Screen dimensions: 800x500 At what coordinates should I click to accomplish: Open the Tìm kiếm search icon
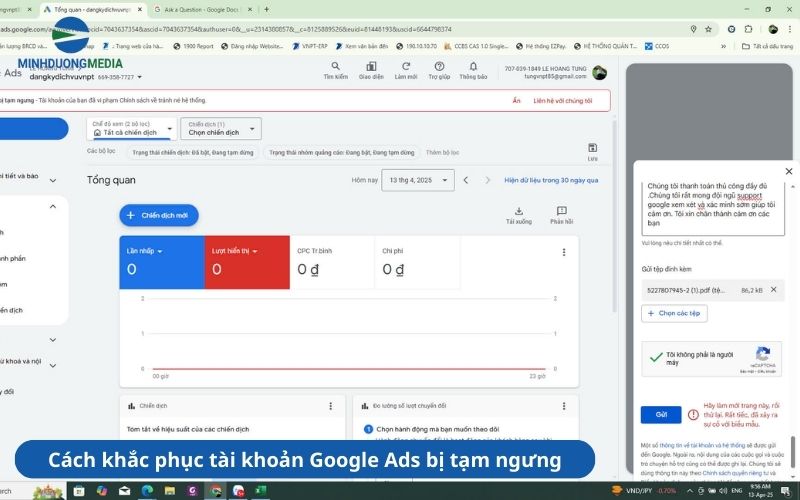[335, 66]
